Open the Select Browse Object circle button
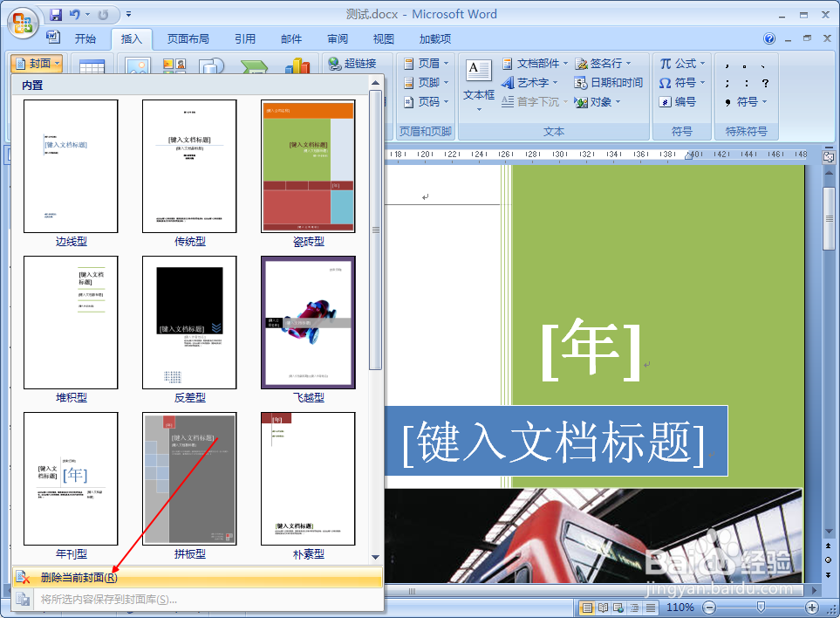Image resolution: width=840 pixels, height=618 pixels. pyautogui.click(x=829, y=560)
